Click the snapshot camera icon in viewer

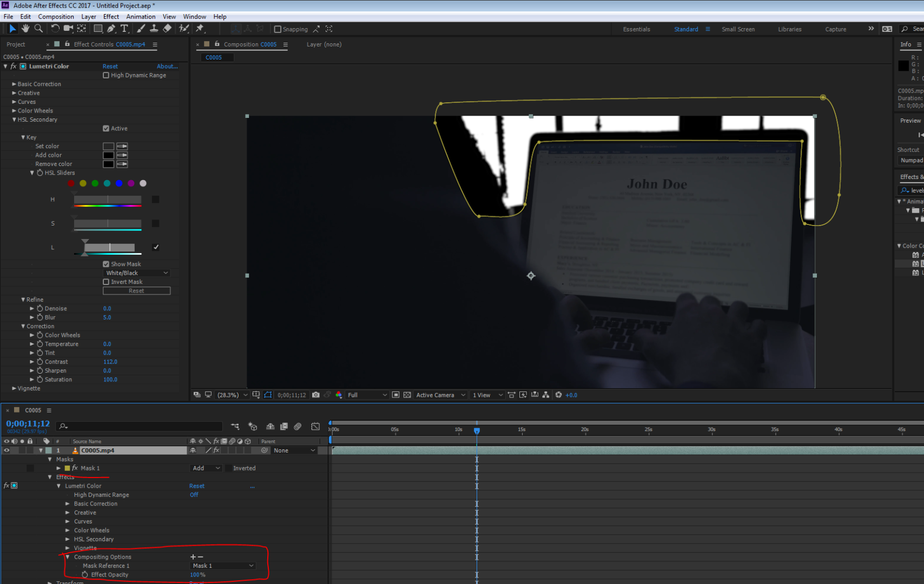click(316, 395)
